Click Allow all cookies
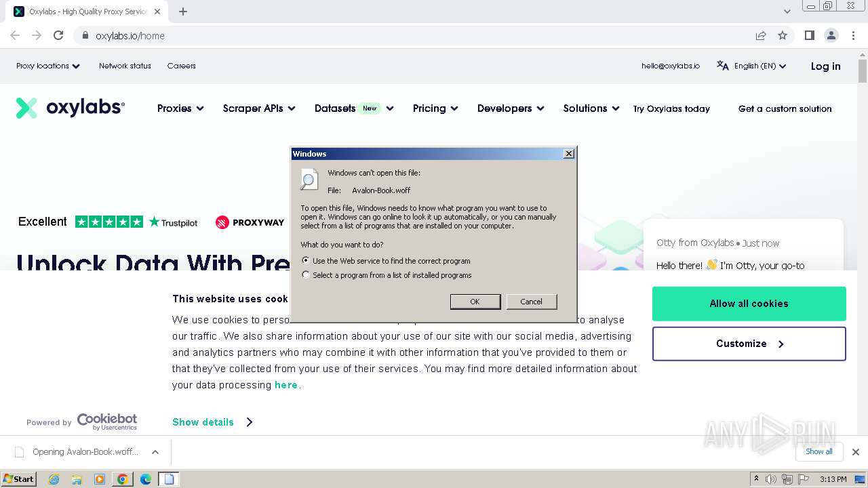 [x=749, y=304]
